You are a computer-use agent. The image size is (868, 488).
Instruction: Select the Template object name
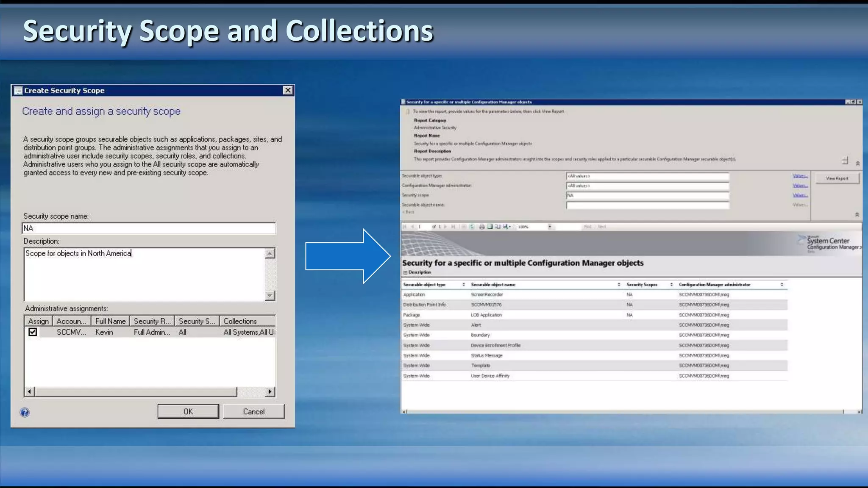coord(481,365)
